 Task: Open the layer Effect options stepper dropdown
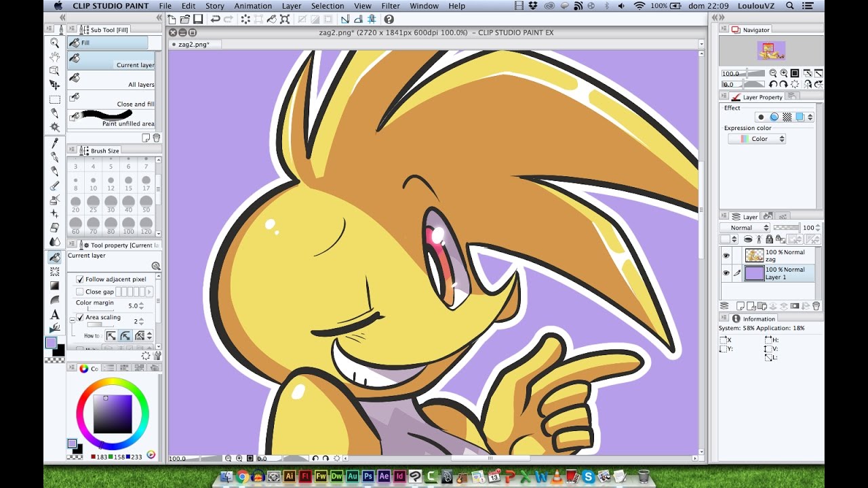coord(810,117)
